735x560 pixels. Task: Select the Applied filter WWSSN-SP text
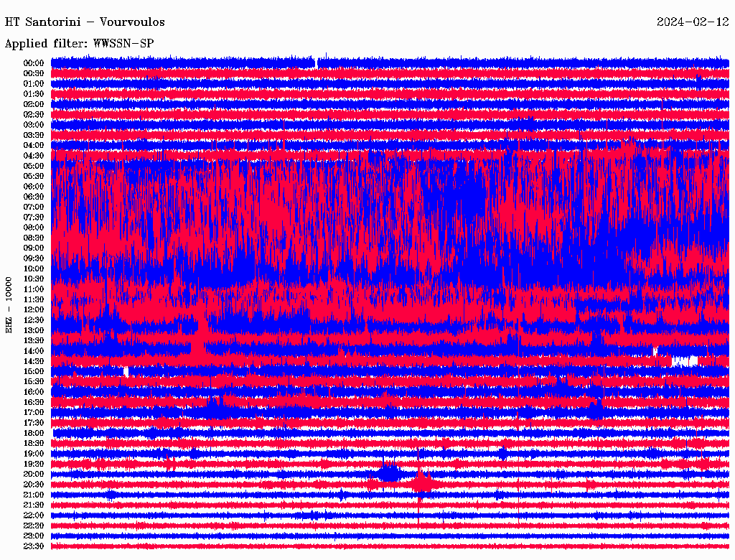pyautogui.click(x=79, y=44)
